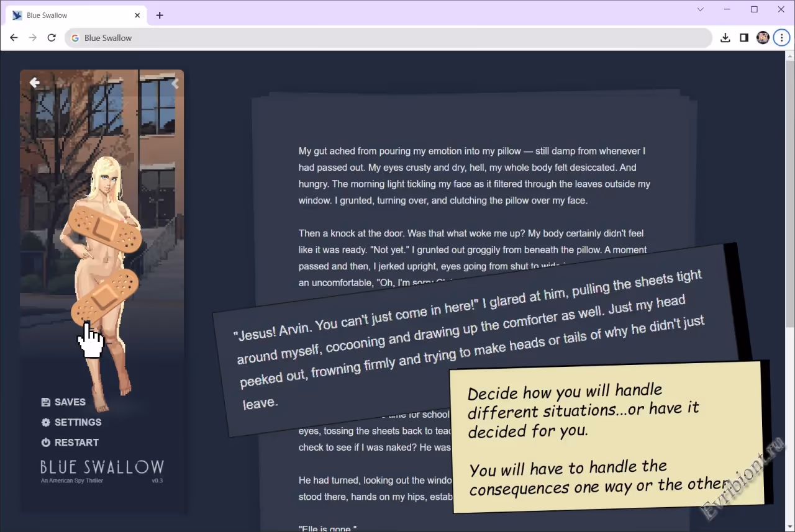Click the gear icon beside SETTINGS

coord(45,422)
